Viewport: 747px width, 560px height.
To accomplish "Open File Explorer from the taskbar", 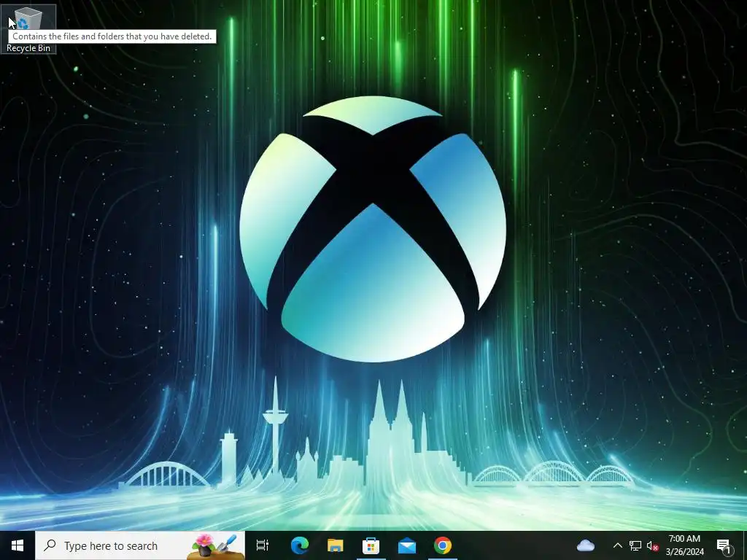I will click(336, 545).
